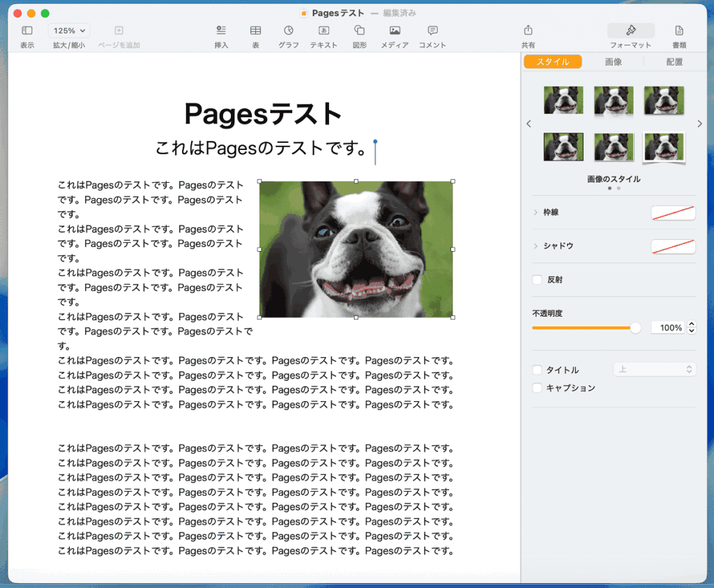This screenshot has width=714, height=588.
Task: Toggle the フォーマット format inspector icon
Action: pos(630,31)
